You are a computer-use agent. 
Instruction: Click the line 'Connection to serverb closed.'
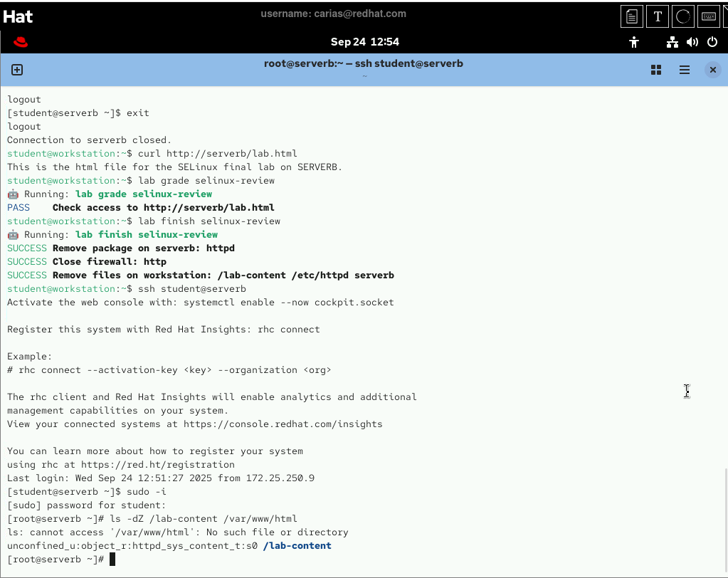click(x=89, y=140)
